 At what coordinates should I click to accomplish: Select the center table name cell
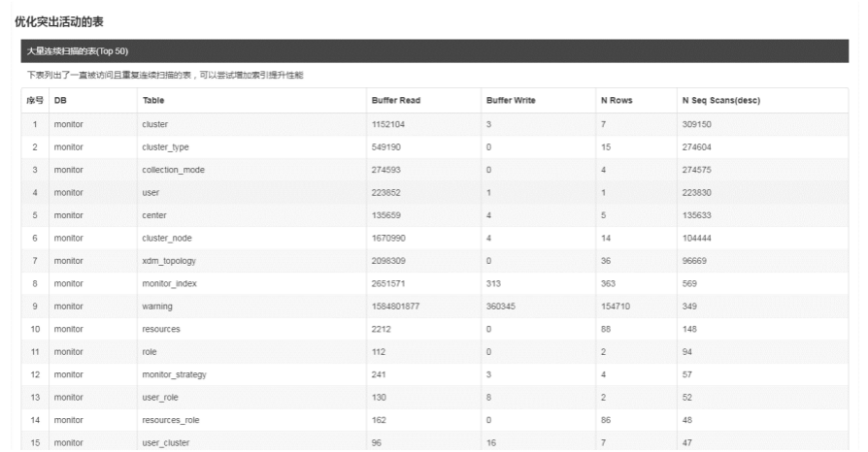click(x=154, y=215)
